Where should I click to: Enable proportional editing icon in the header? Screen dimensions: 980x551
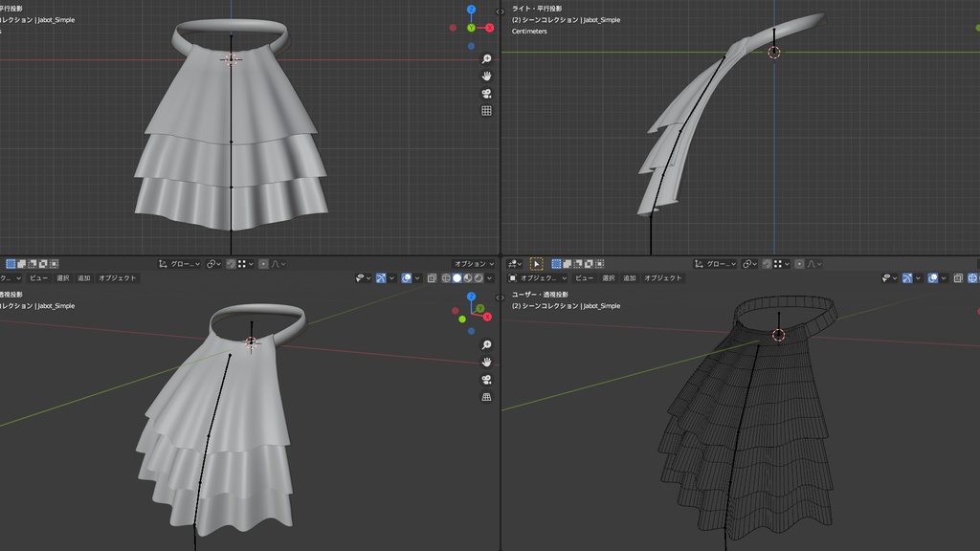click(x=263, y=264)
